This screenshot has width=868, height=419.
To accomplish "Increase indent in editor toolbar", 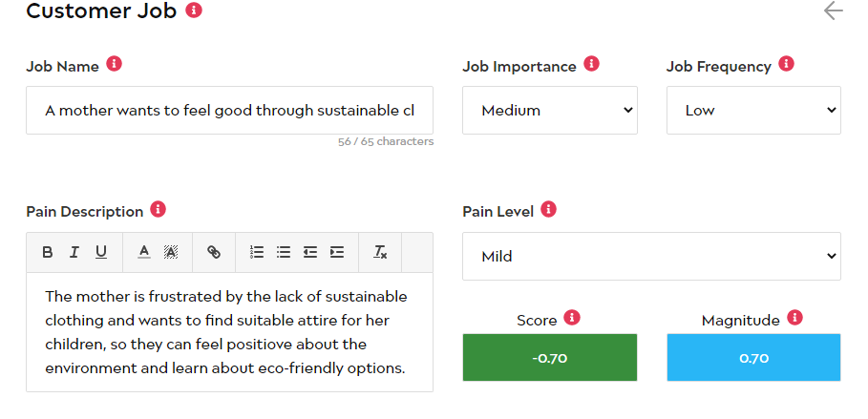I will point(336,252).
